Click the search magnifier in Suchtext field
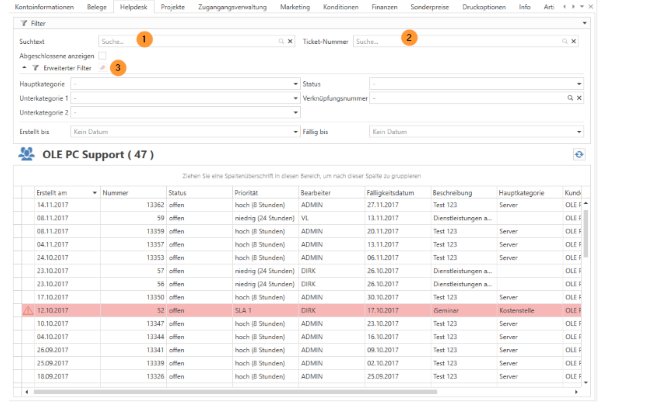The image size is (646, 408). click(x=281, y=42)
